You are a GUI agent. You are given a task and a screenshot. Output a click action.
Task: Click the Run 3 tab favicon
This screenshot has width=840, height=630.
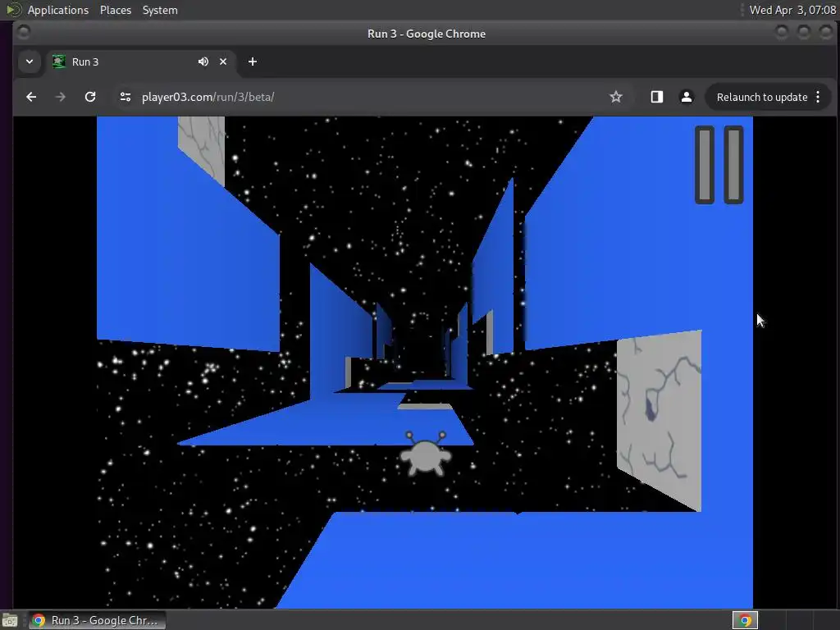tap(58, 62)
